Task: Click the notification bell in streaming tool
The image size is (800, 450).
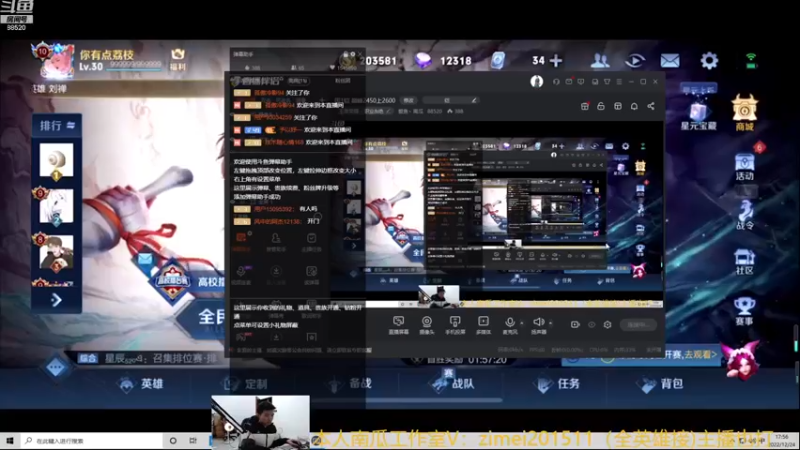Action: point(634,106)
